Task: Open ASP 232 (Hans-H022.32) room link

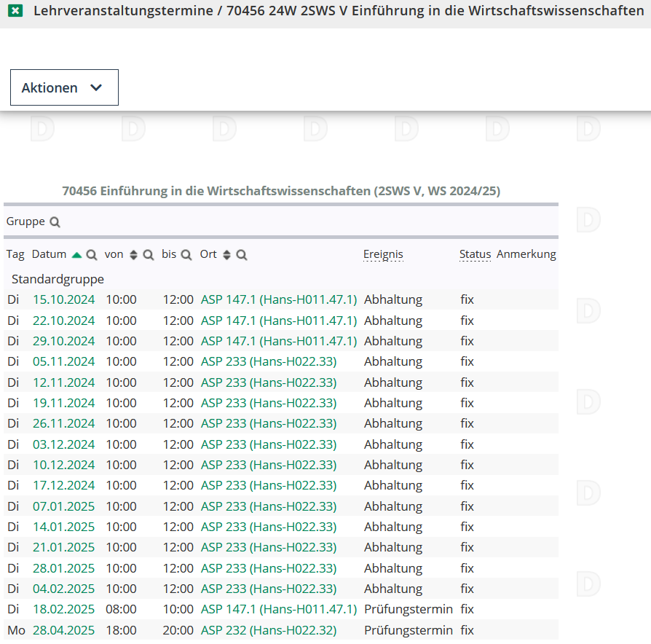Action: 269,630
